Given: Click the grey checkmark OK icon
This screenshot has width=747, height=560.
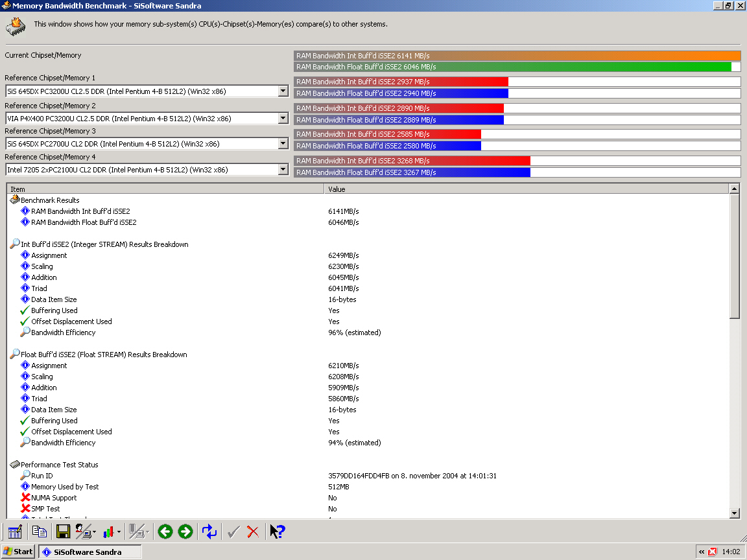Looking at the screenshot, I should point(233,531).
